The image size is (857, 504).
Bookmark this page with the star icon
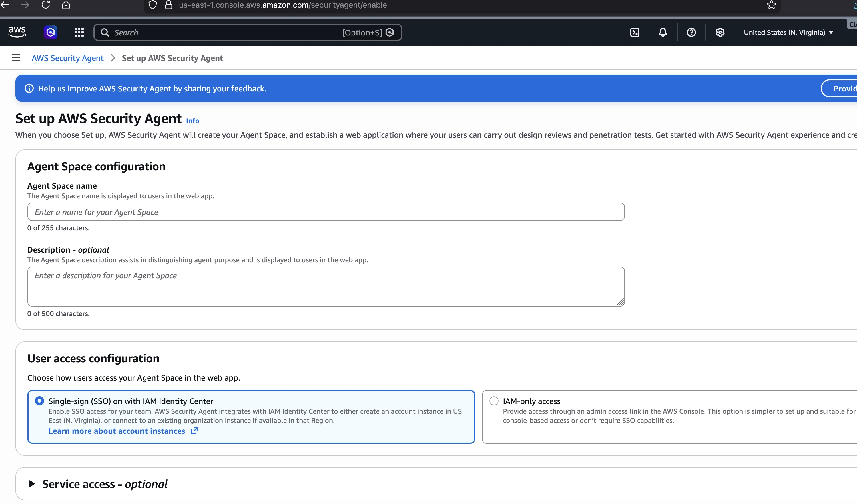tap(771, 5)
